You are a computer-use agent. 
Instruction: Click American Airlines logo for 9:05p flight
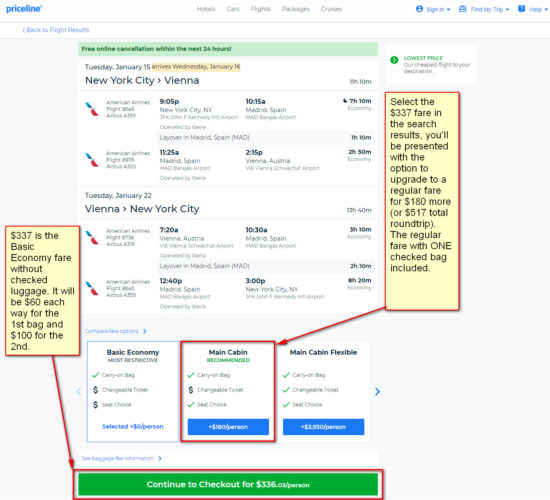(x=92, y=109)
